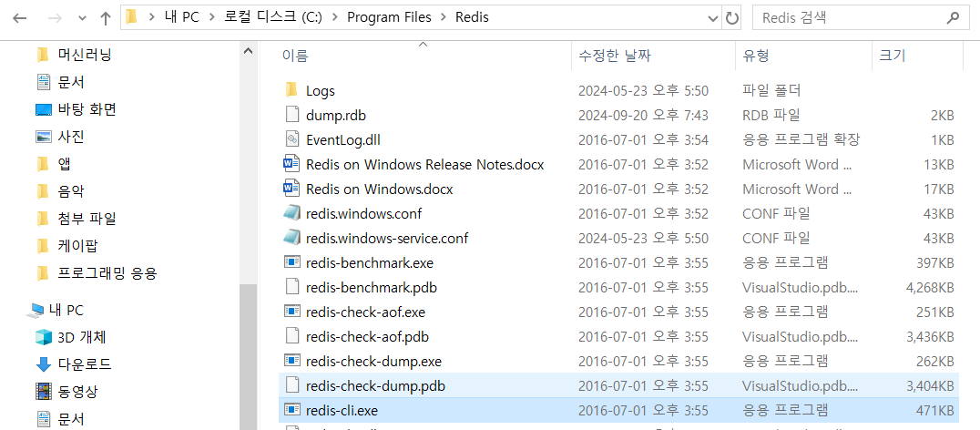Select redis-benchmark.exe application icon

coord(291,261)
